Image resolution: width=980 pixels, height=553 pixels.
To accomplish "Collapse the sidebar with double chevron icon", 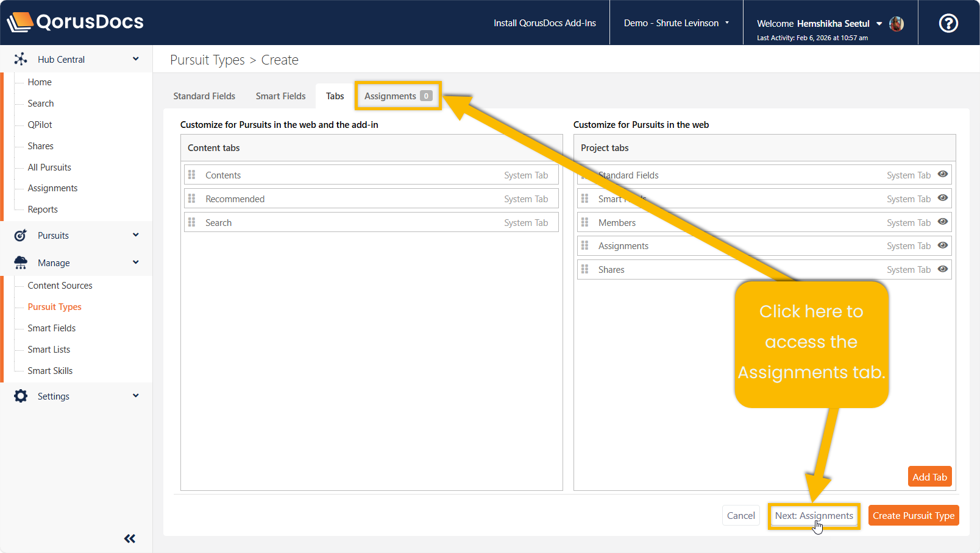I will [130, 538].
